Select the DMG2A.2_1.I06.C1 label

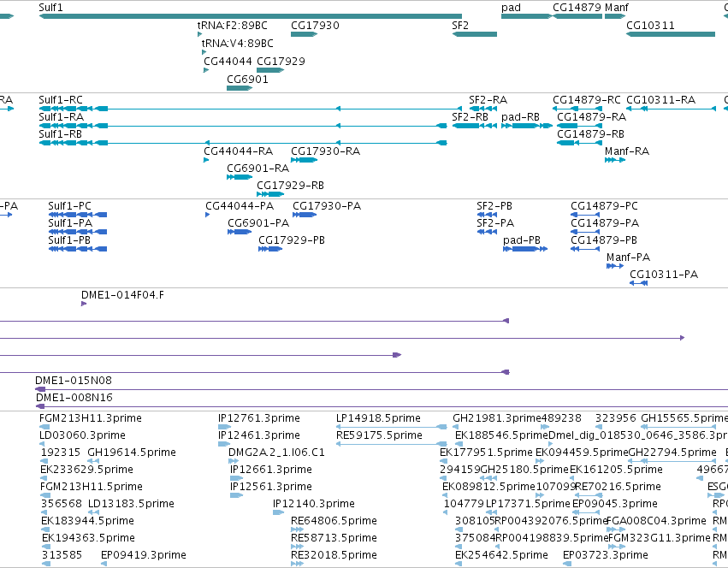click(276, 453)
